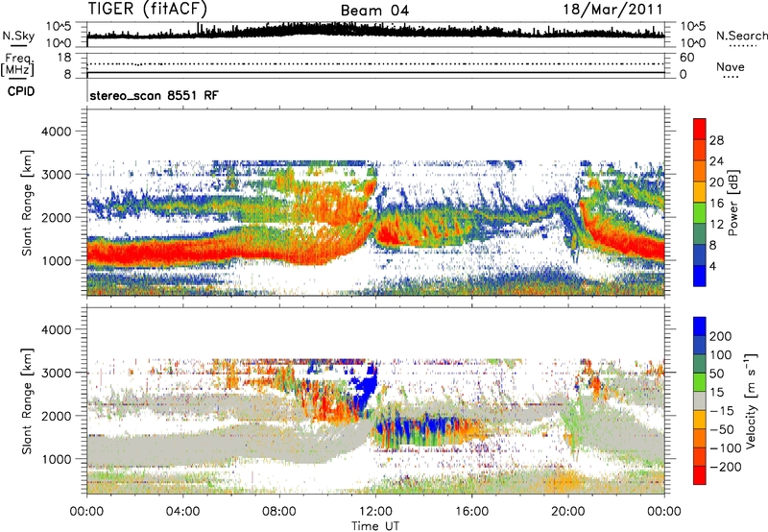Click the 'Time UT' axis title
Viewport: 768px width, 532px height.
(375, 526)
